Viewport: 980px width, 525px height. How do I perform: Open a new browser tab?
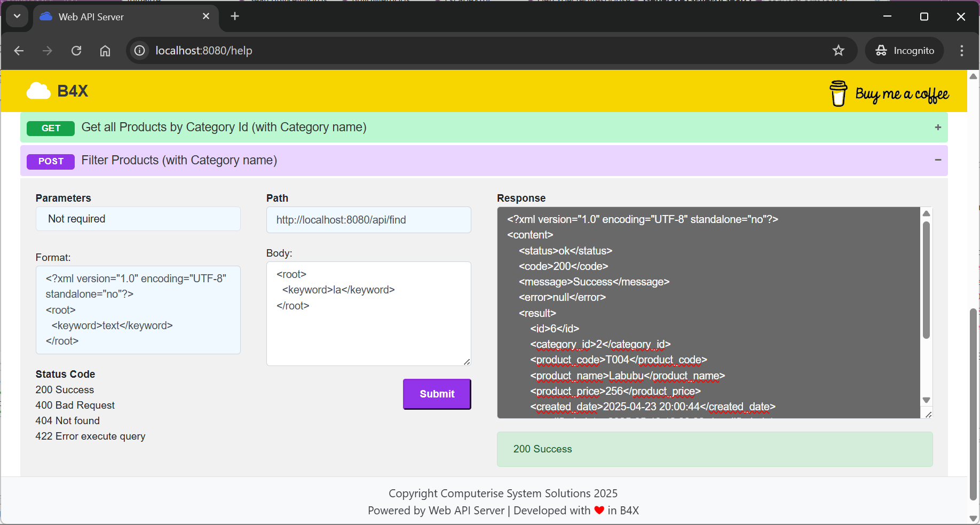point(235,16)
